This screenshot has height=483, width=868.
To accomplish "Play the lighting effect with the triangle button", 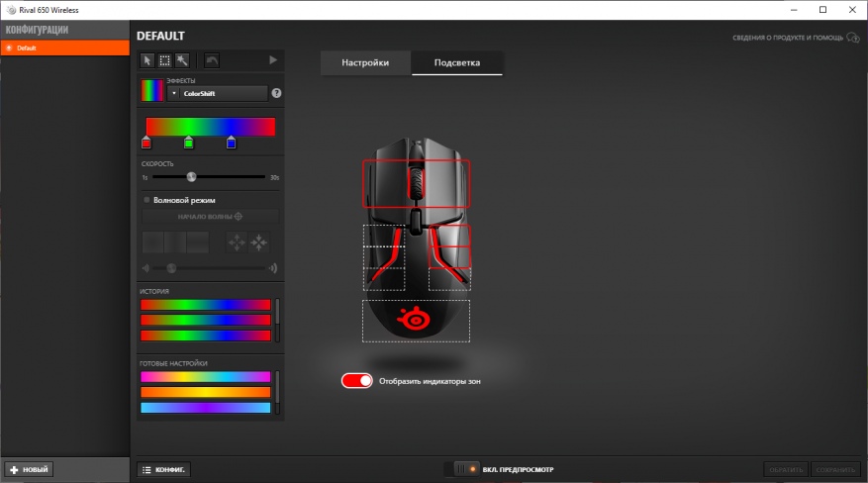I will 273,59.
